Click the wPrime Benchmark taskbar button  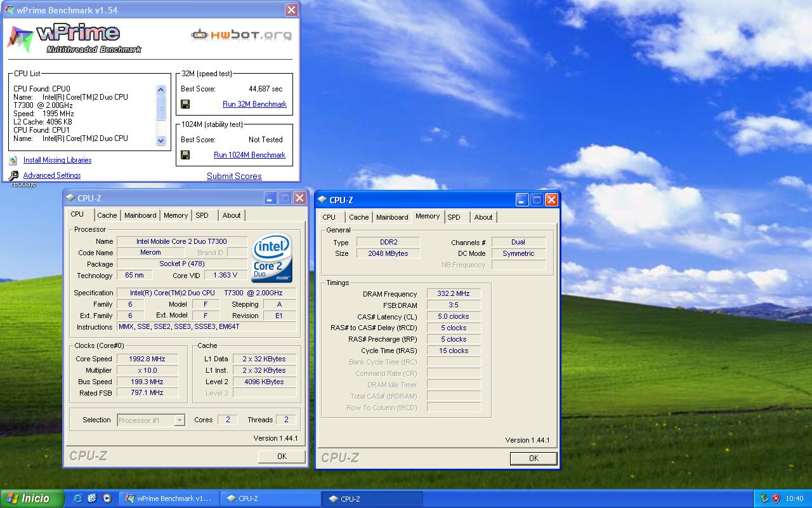point(169,498)
